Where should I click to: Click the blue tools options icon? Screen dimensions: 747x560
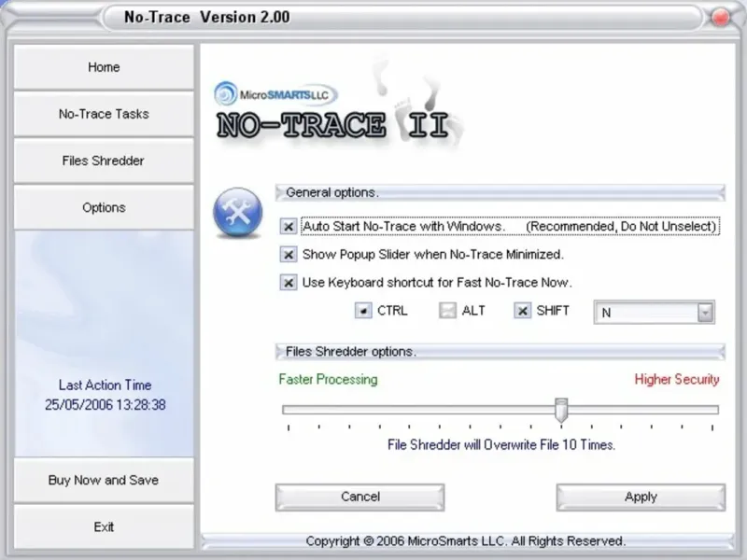pyautogui.click(x=238, y=213)
